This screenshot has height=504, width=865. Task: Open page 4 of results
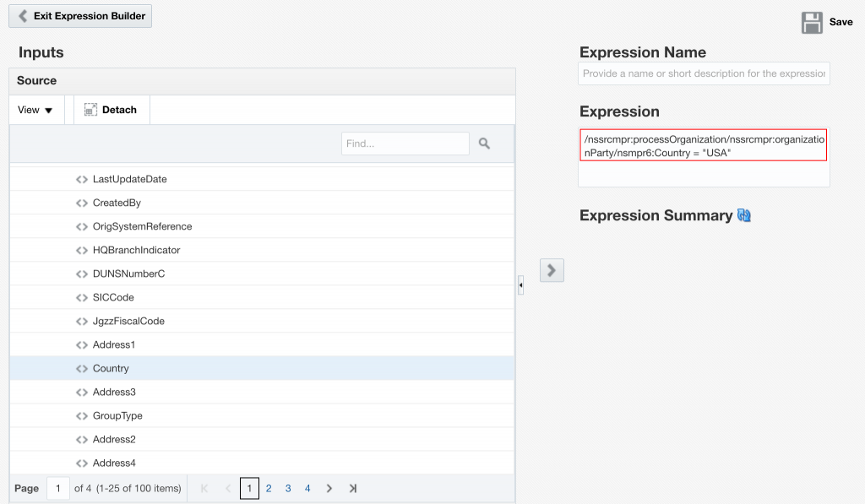point(307,488)
